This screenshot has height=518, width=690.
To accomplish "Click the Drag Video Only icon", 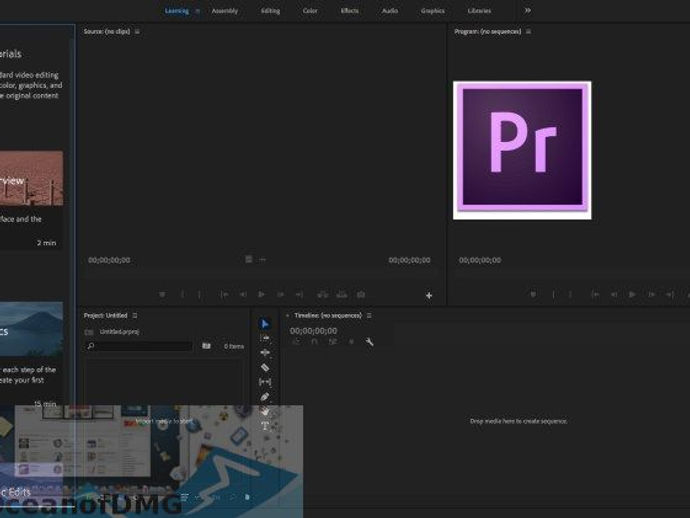I will coord(249,259).
